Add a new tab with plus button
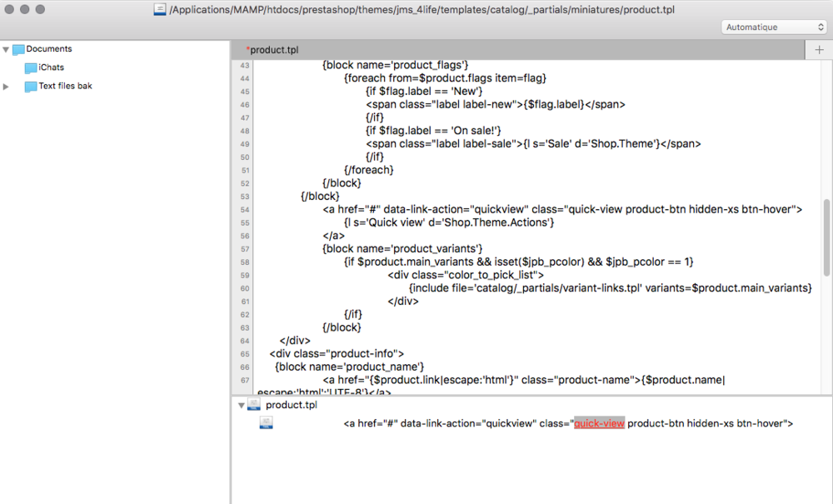 click(819, 50)
